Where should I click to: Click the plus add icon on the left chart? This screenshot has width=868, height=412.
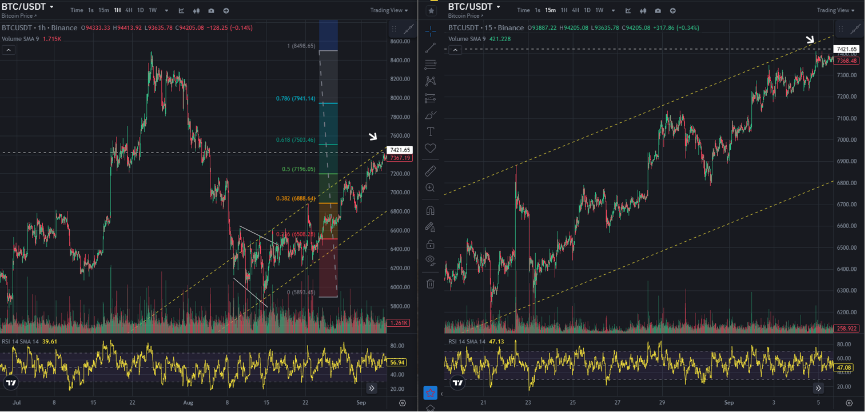click(x=226, y=10)
